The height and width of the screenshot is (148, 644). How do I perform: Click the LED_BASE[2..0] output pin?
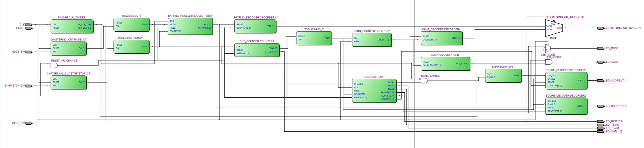[600, 121]
